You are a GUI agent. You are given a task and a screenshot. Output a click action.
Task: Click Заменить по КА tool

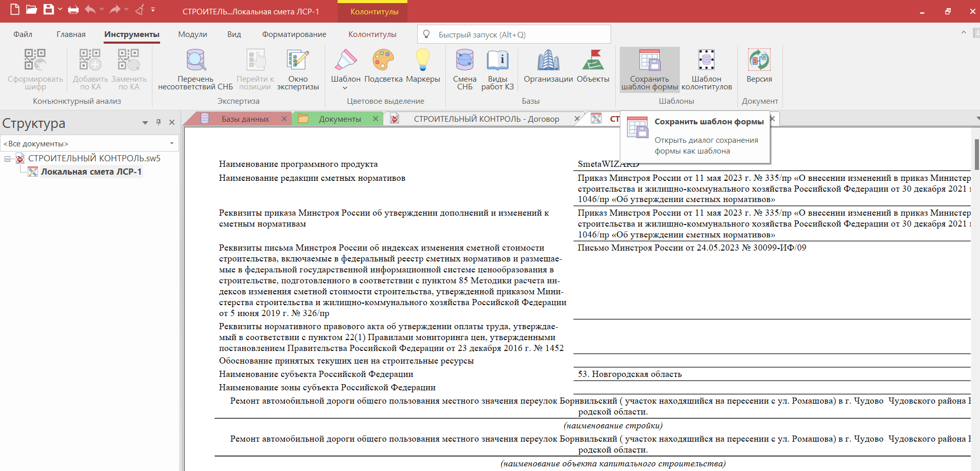coord(129,69)
